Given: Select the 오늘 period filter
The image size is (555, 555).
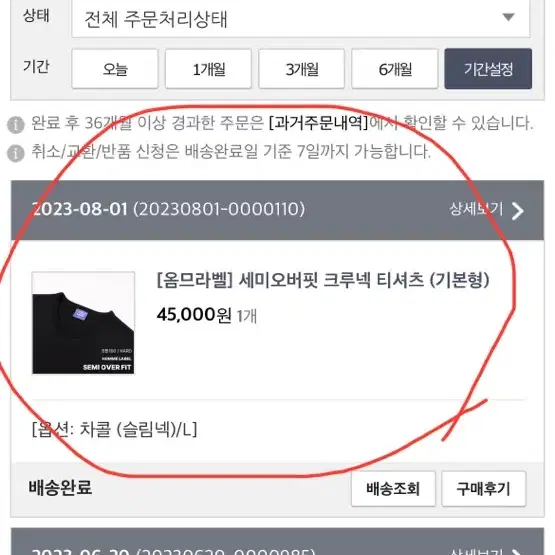Looking at the screenshot, I should point(115,69).
